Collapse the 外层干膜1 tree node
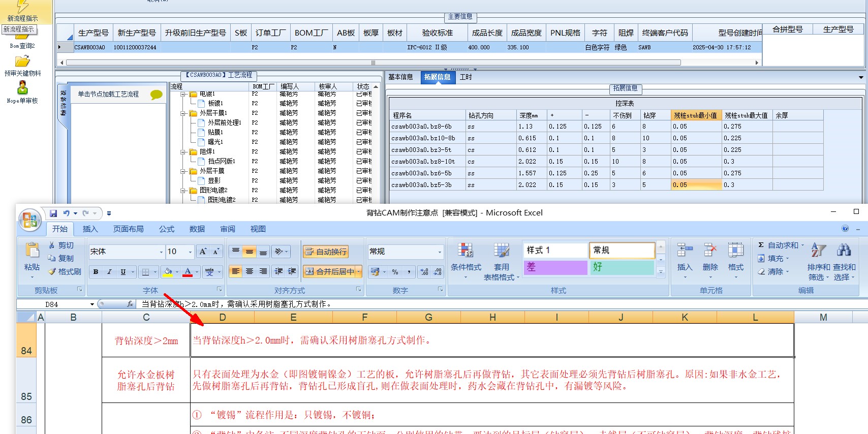Image resolution: width=868 pixels, height=434 pixels. coord(183,113)
